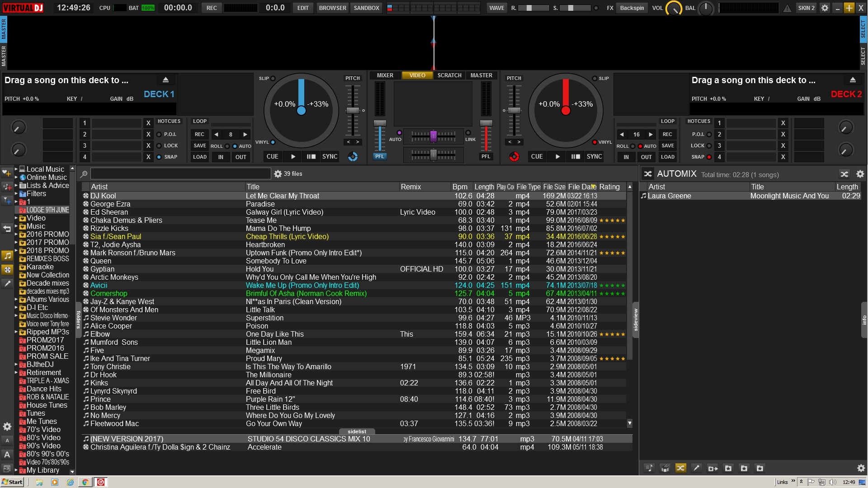Open Chrome from the Windows taskbar

pyautogui.click(x=85, y=482)
